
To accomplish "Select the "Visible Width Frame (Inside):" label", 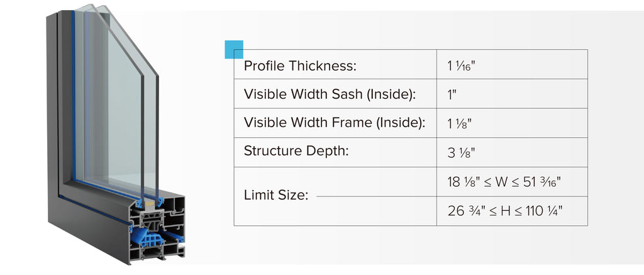I will tap(335, 123).
